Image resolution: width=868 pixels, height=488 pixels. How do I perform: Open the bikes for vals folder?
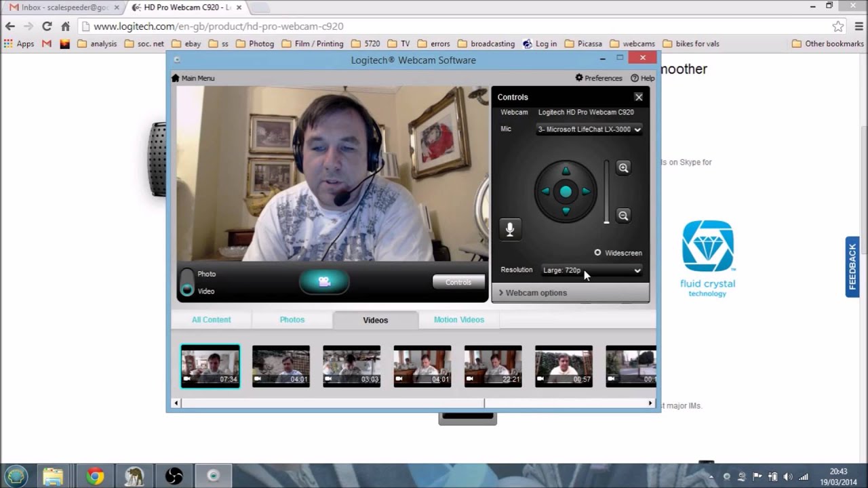(691, 43)
